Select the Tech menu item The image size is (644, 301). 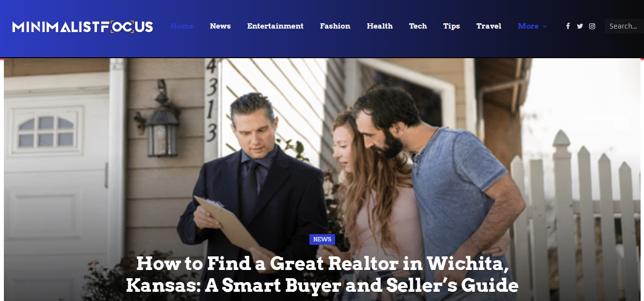[418, 26]
